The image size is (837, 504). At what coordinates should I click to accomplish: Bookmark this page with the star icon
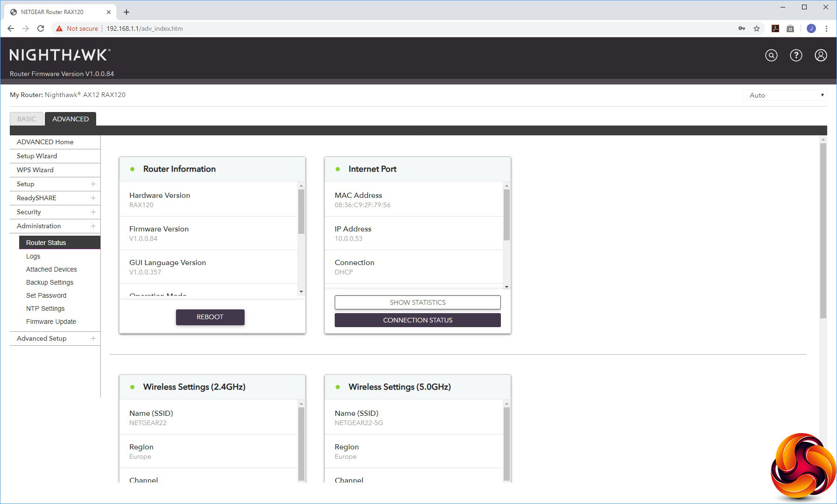pos(757,28)
